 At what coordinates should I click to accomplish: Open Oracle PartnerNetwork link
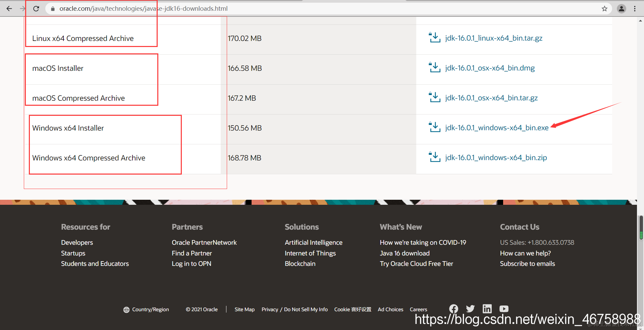(204, 242)
